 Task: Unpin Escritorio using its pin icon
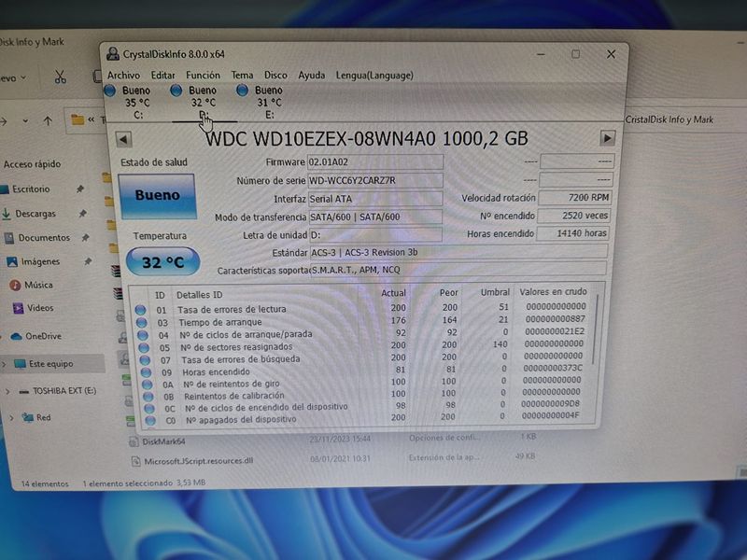coord(80,189)
